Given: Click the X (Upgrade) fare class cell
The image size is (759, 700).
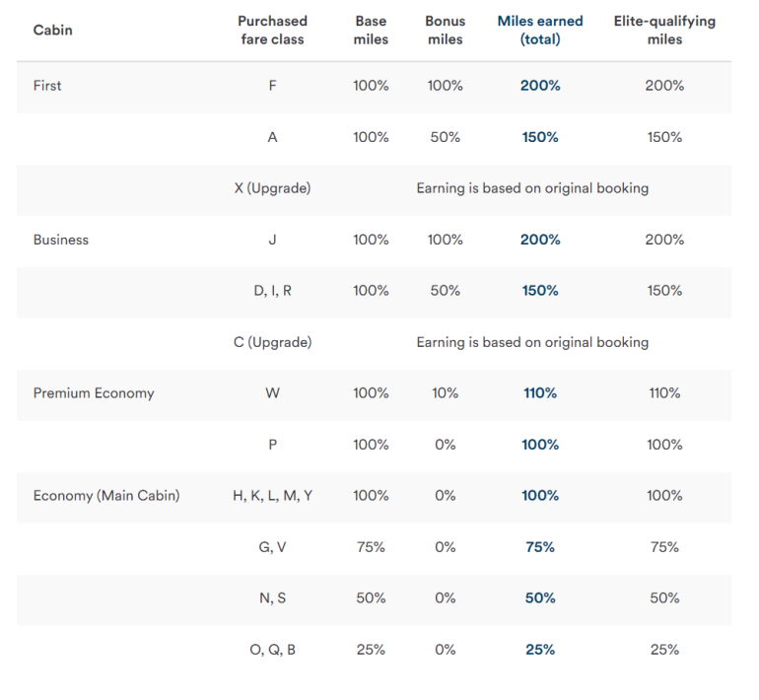Looking at the screenshot, I should click(x=272, y=188).
